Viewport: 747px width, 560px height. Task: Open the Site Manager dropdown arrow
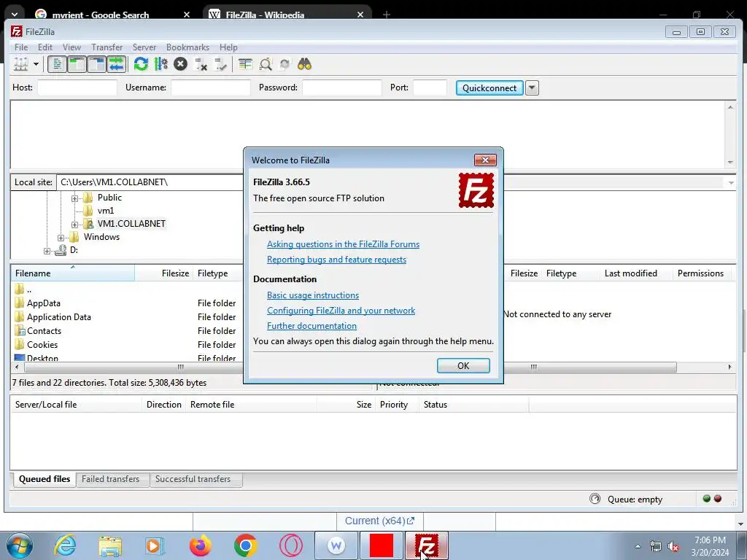36,64
